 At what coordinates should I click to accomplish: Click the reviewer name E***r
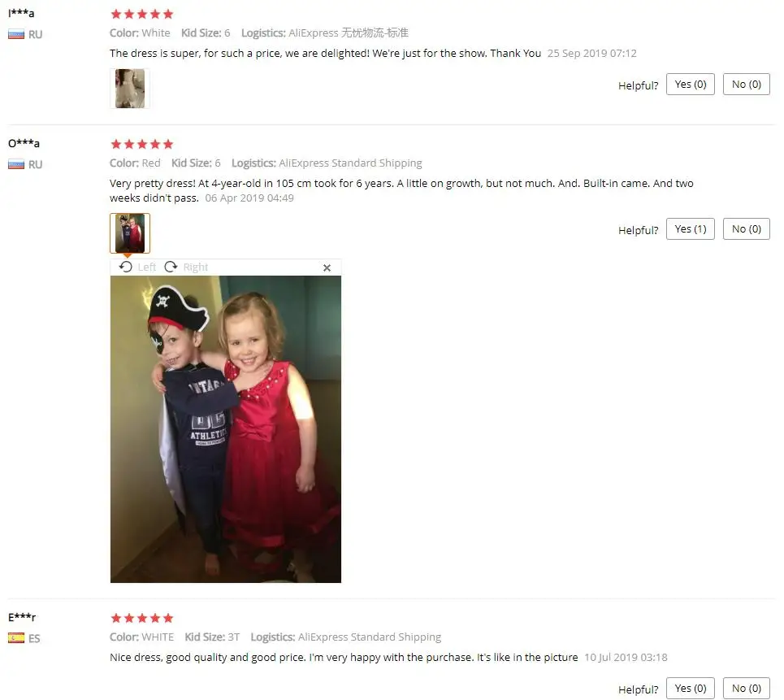point(22,617)
